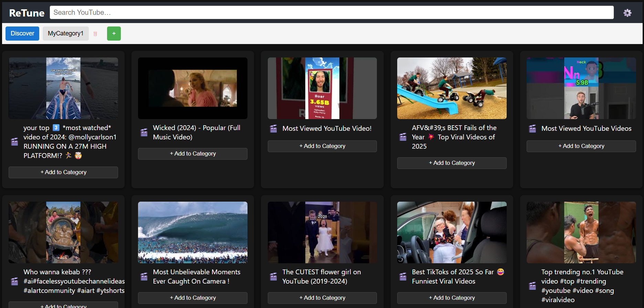This screenshot has height=308, width=644.
Task: Add the Best TikToks of 2025 video to a category
Action: point(452,298)
